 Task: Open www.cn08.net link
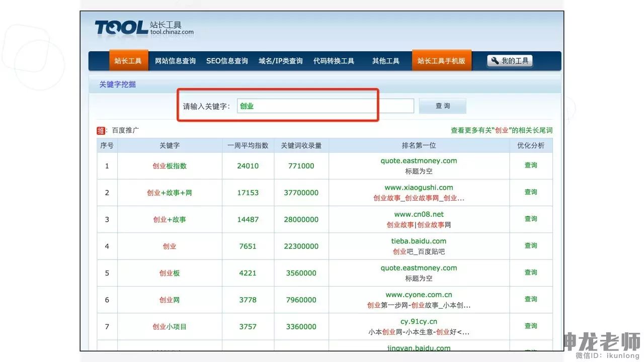419,214
